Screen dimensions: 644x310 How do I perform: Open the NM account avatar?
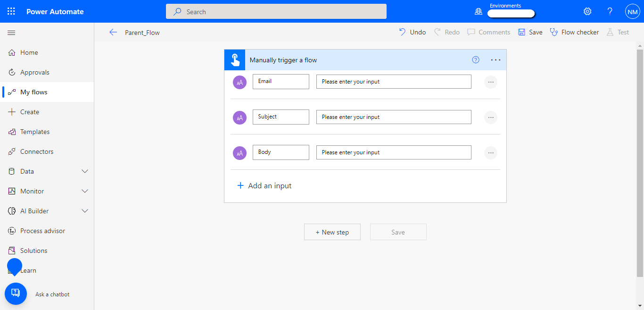(x=632, y=11)
